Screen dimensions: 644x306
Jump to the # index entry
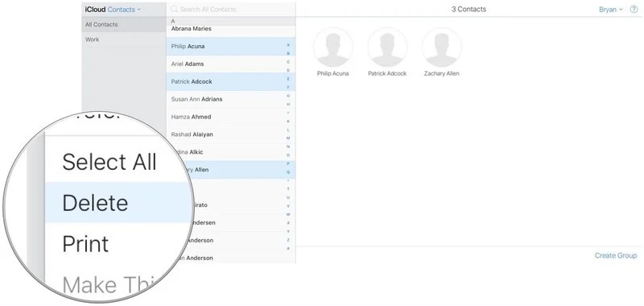(x=288, y=249)
